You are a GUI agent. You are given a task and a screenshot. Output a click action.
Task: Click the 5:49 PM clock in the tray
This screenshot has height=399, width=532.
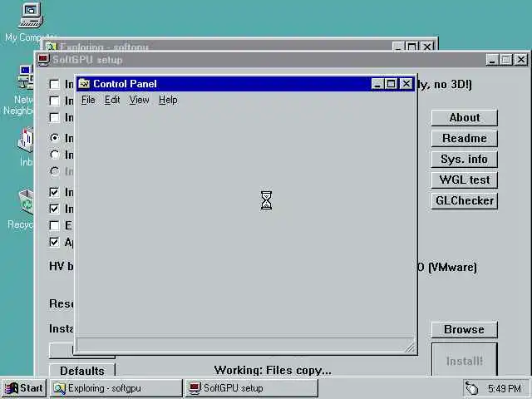pyautogui.click(x=505, y=388)
